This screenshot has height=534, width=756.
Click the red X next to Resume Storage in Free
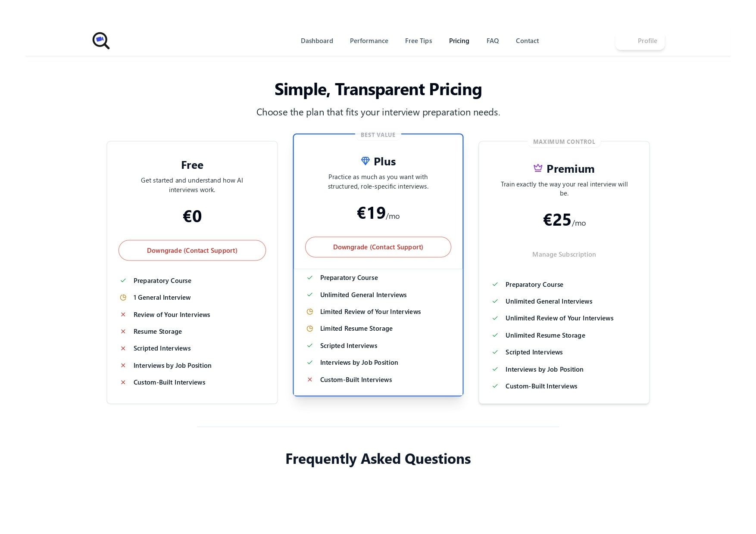coord(123,331)
